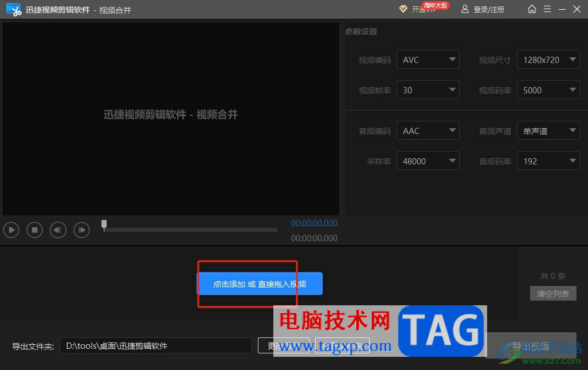Minimize the video merge window
Viewport: 588px width, 370px height.
(x=562, y=9)
